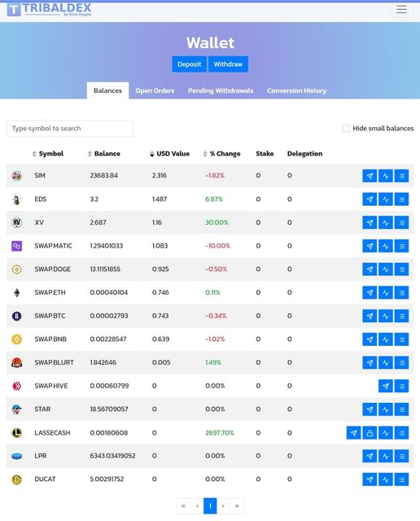
Task: Go to the previous page
Action: pos(197,506)
